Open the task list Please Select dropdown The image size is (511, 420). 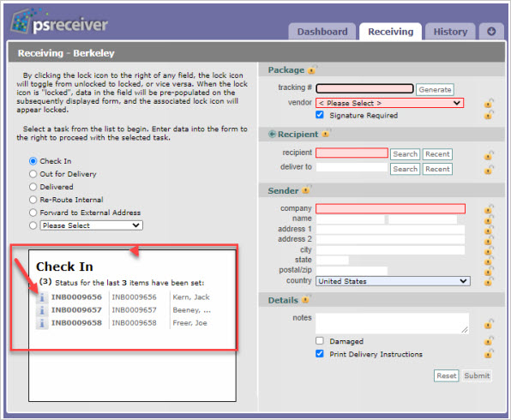(x=91, y=225)
